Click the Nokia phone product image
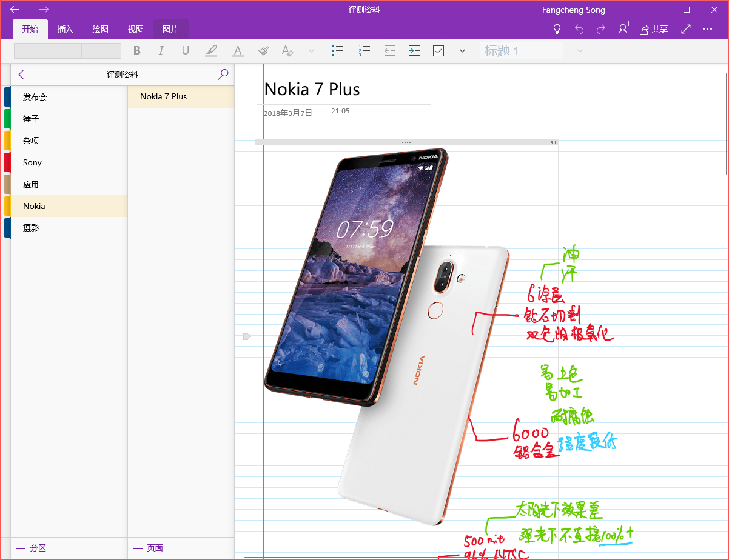 point(388,336)
